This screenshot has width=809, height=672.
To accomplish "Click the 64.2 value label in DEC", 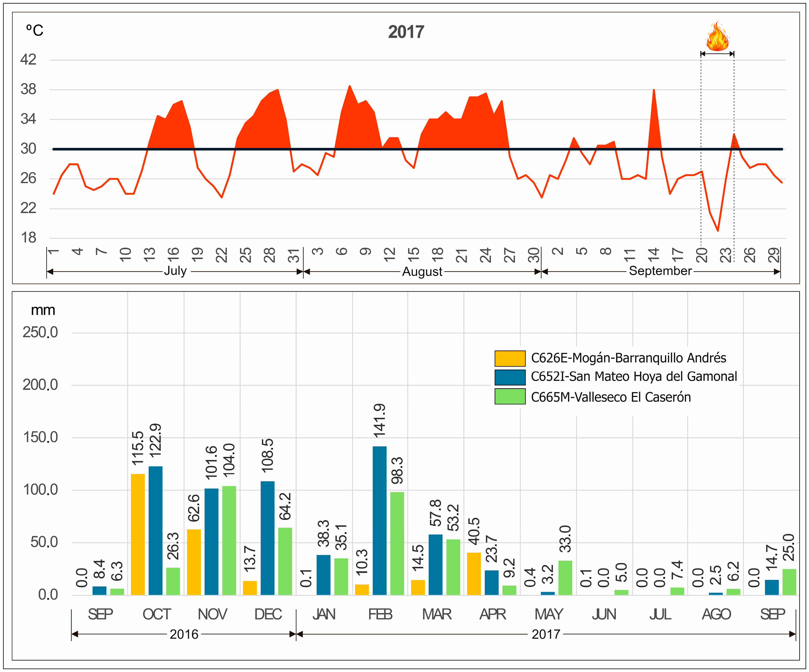I will pos(285,506).
